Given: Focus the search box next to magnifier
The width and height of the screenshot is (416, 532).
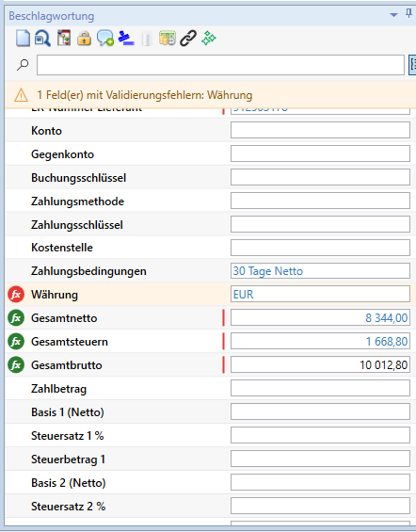Looking at the screenshot, I should 220,65.
